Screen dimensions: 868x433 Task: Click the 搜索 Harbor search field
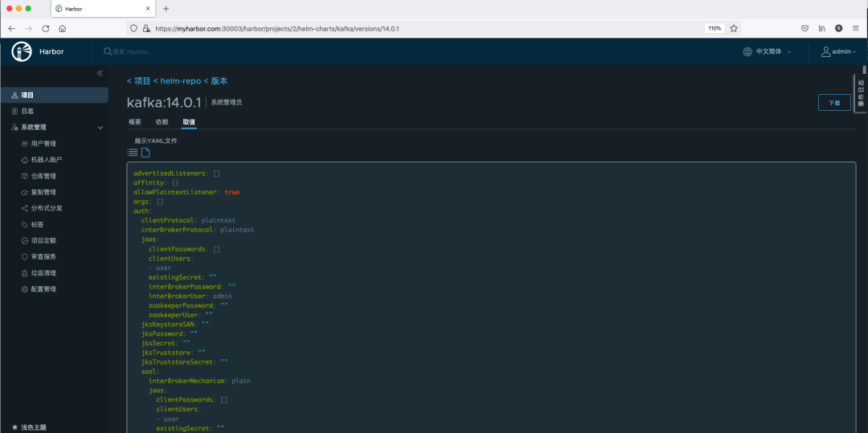tap(133, 51)
